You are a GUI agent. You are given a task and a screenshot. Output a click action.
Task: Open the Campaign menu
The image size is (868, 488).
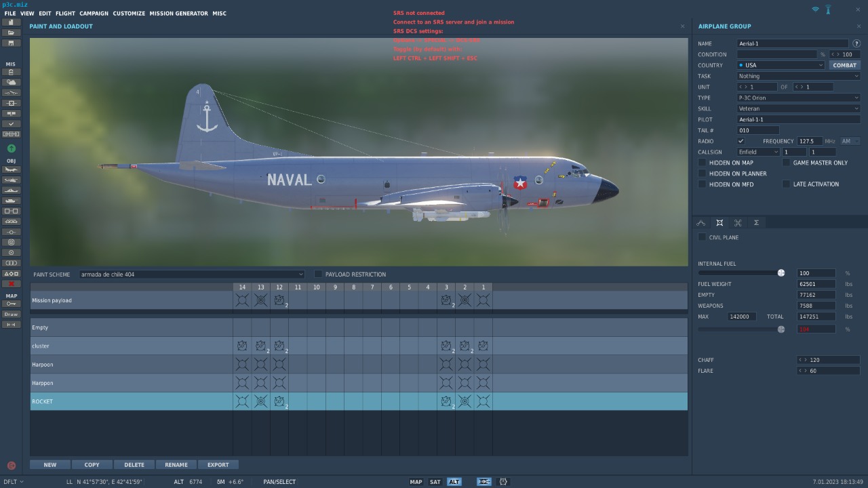click(x=94, y=14)
